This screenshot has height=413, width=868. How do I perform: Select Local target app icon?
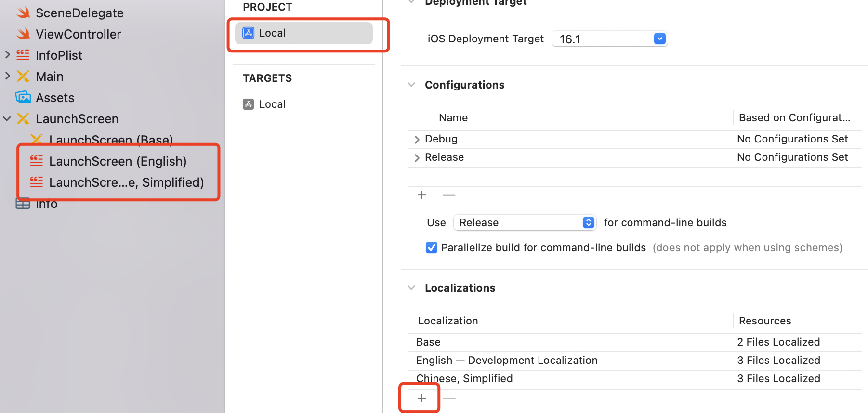click(x=248, y=104)
